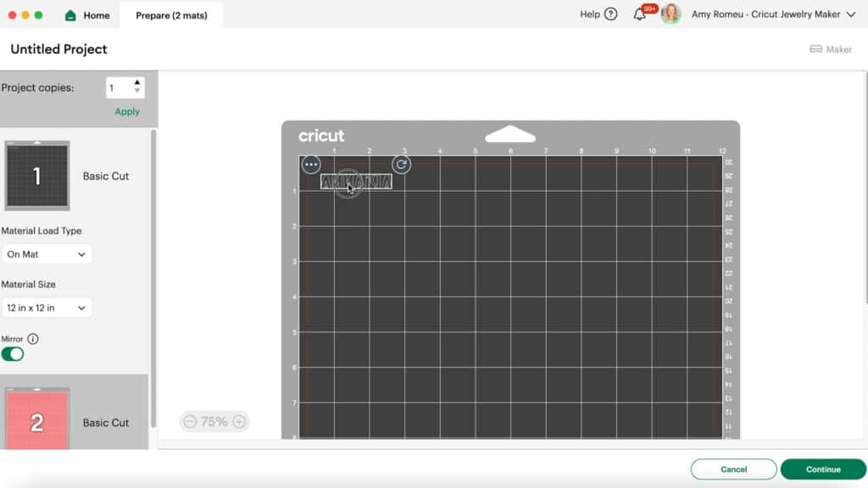Switch to the Home tab
Image resolution: width=868 pixels, height=488 pixels.
point(87,15)
